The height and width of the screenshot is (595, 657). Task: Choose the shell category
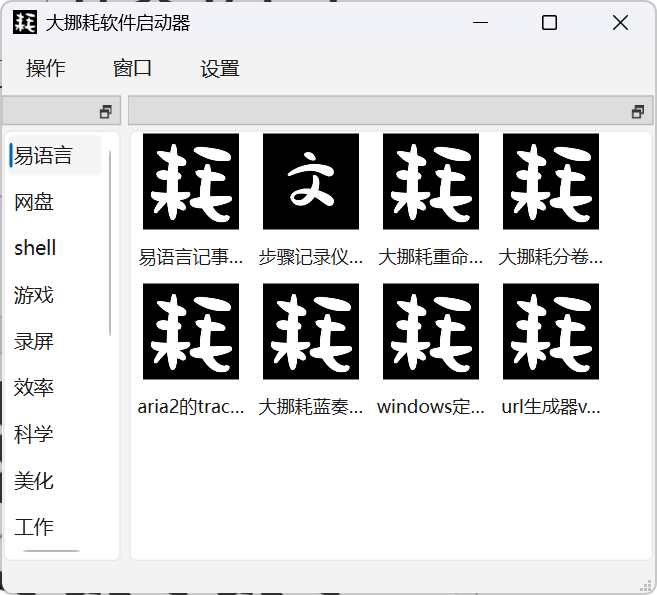click(55, 248)
